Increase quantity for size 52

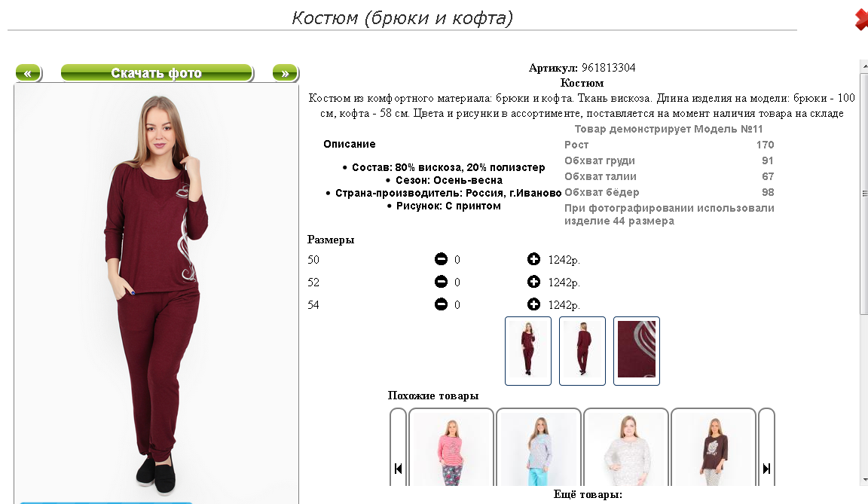(x=533, y=282)
